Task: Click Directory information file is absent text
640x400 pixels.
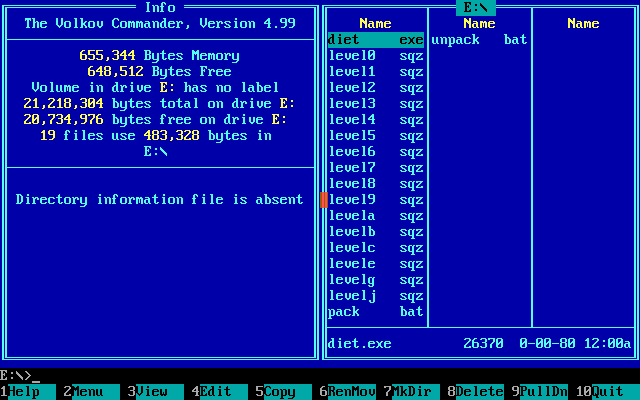Action: pos(160,200)
